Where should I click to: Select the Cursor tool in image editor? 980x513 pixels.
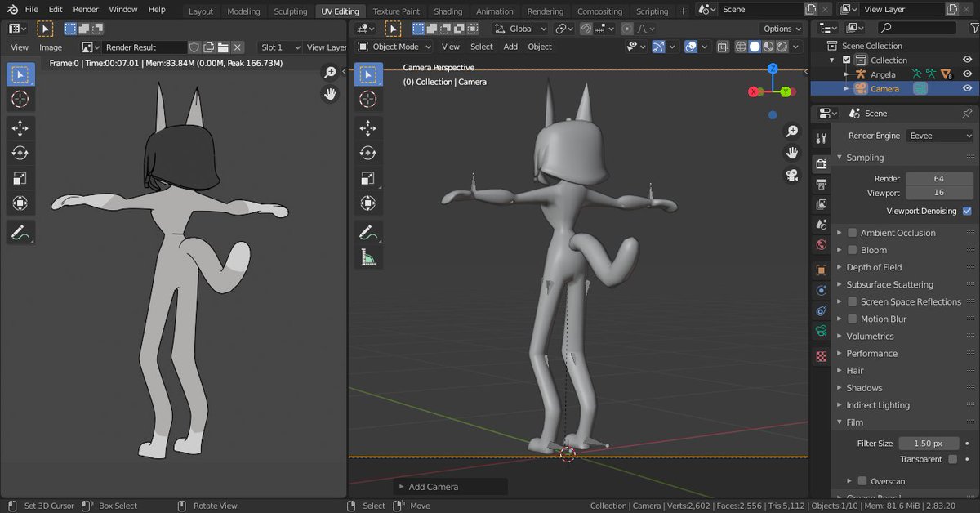(x=20, y=100)
